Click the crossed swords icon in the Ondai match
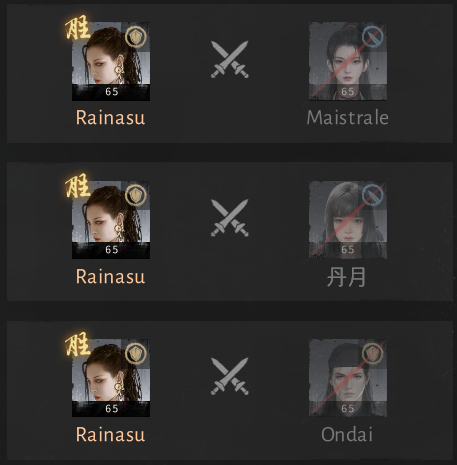This screenshot has width=457, height=465. (230, 376)
